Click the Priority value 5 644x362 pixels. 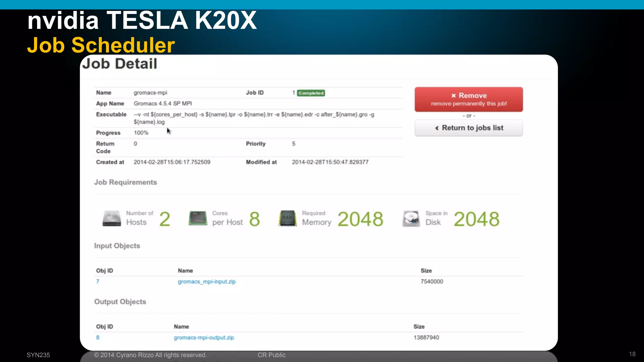[294, 144]
